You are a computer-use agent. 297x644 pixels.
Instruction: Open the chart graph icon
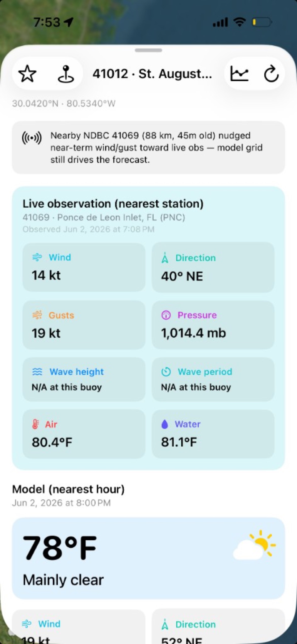[x=239, y=73]
